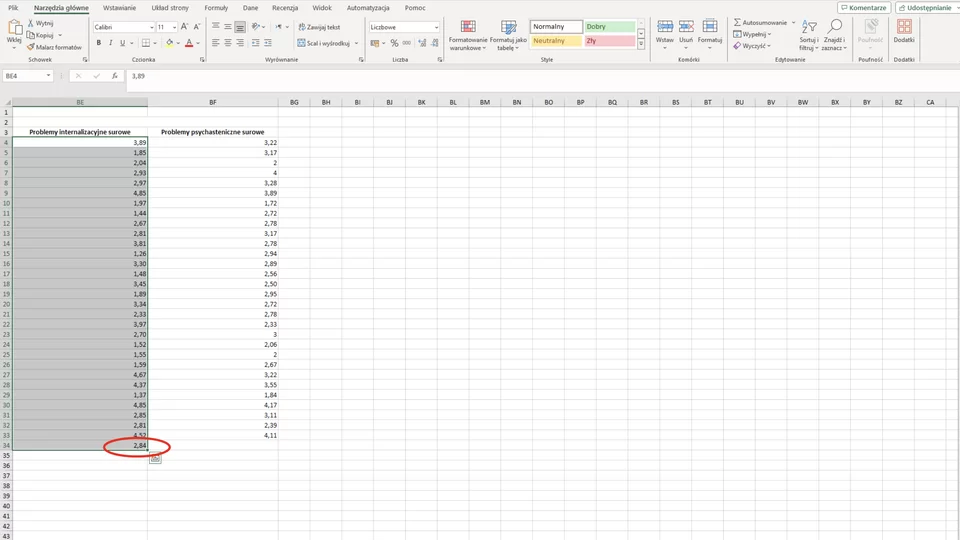
Task: Toggle underline formatting
Action: click(x=122, y=43)
